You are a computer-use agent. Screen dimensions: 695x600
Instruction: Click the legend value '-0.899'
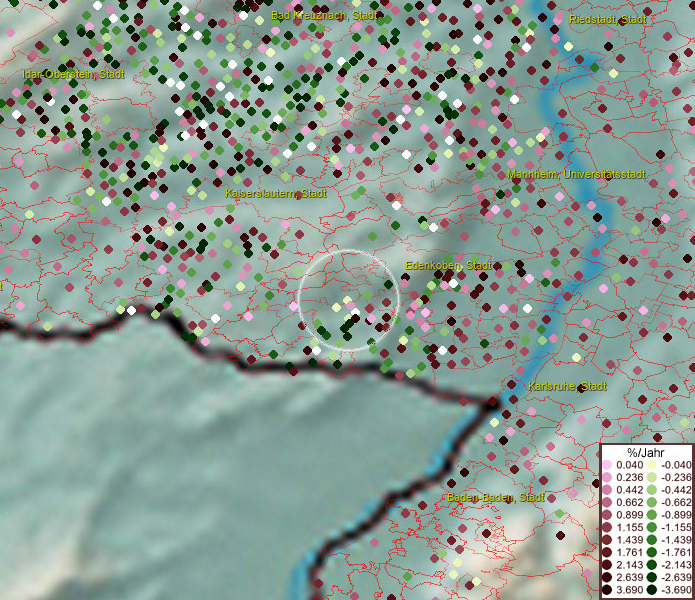676,515
